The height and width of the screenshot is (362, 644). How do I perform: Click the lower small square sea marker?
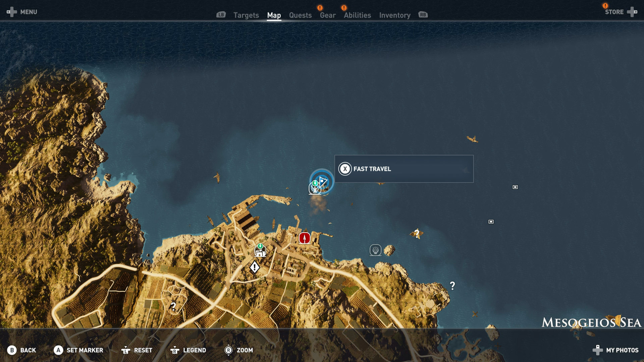pyautogui.click(x=491, y=222)
